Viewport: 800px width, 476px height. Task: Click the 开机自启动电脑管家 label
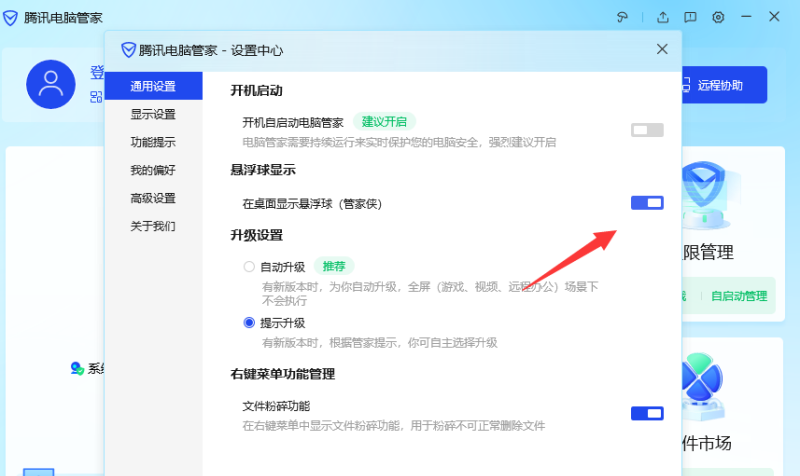[x=293, y=122]
